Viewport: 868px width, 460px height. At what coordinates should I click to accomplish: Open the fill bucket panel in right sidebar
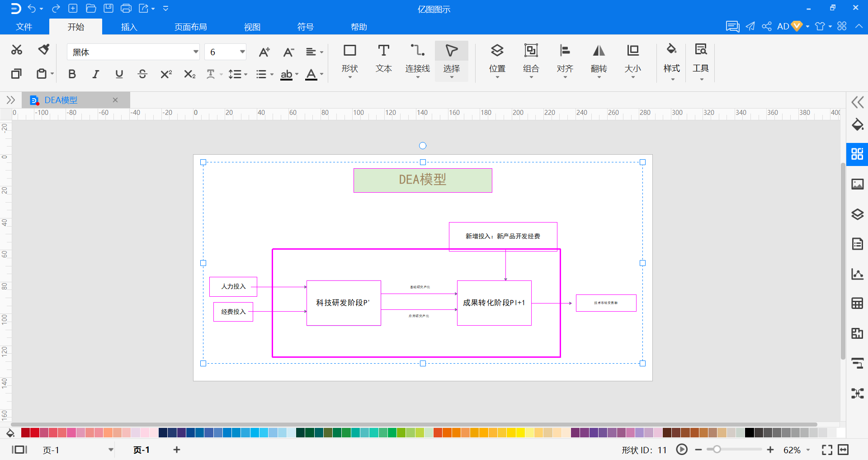click(857, 125)
